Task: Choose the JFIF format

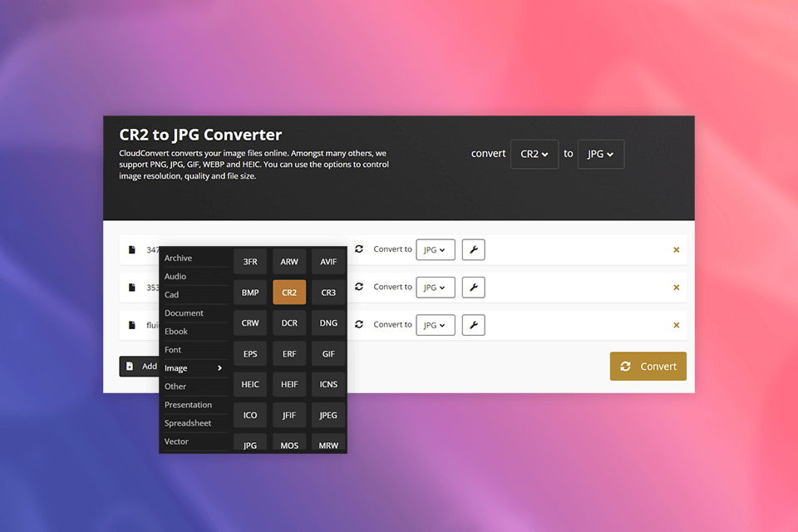Action: point(289,415)
